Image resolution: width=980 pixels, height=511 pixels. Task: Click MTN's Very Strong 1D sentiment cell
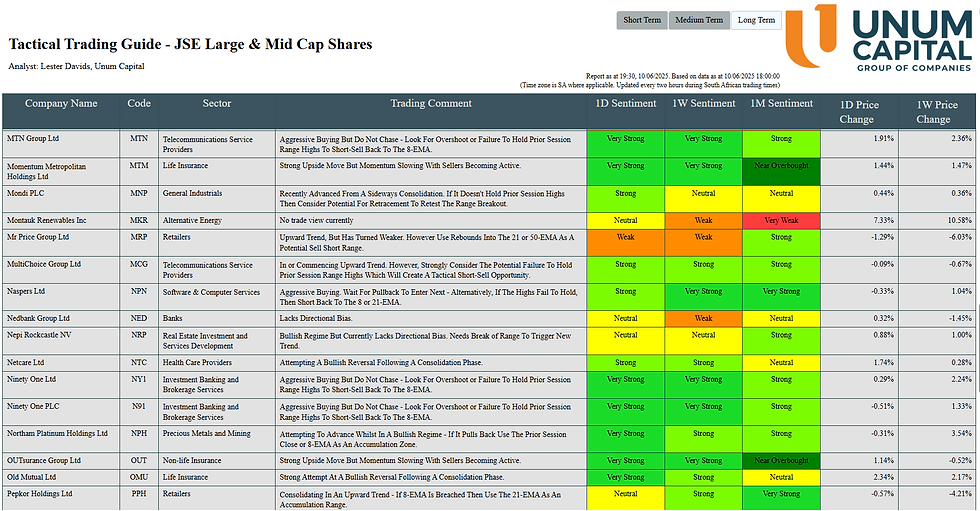pos(626,144)
